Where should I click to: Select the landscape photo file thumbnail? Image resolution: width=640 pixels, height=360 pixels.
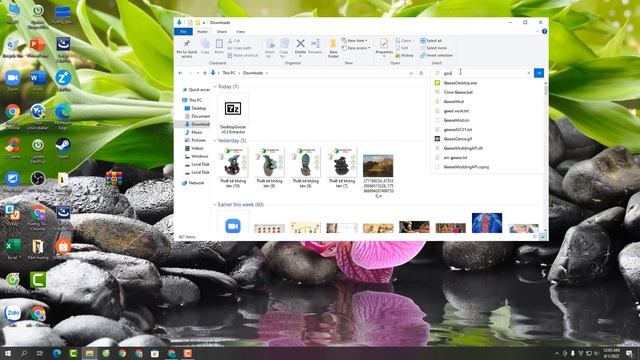[378, 166]
